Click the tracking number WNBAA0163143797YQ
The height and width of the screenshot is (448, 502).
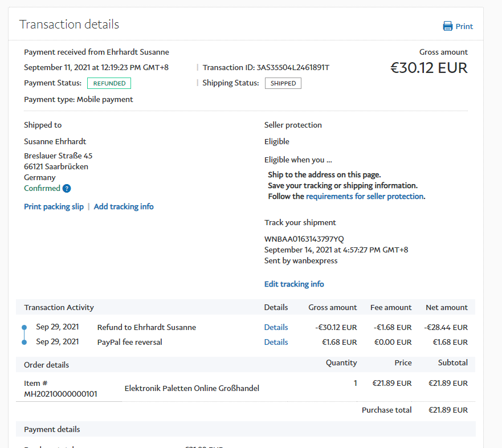tap(304, 239)
